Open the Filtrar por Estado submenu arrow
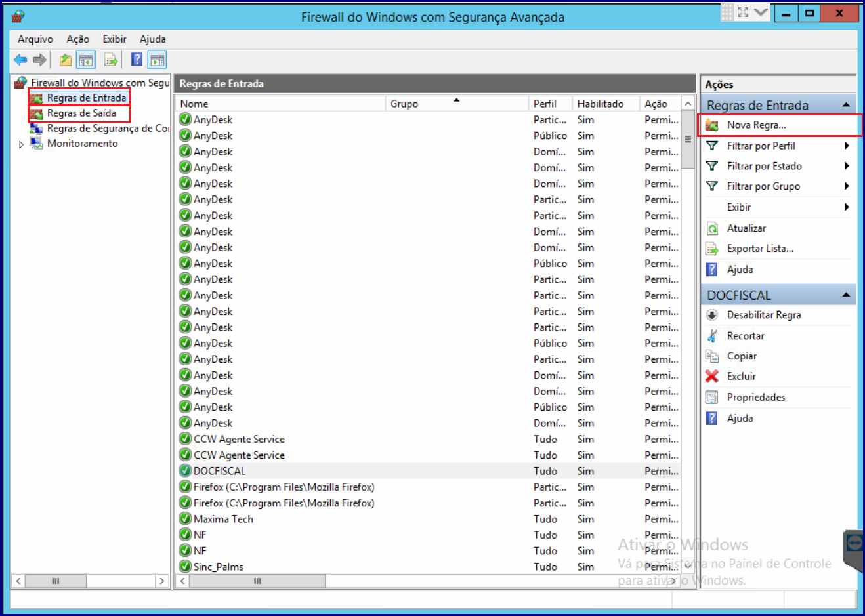Image resolution: width=865 pixels, height=616 pixels. (x=847, y=166)
